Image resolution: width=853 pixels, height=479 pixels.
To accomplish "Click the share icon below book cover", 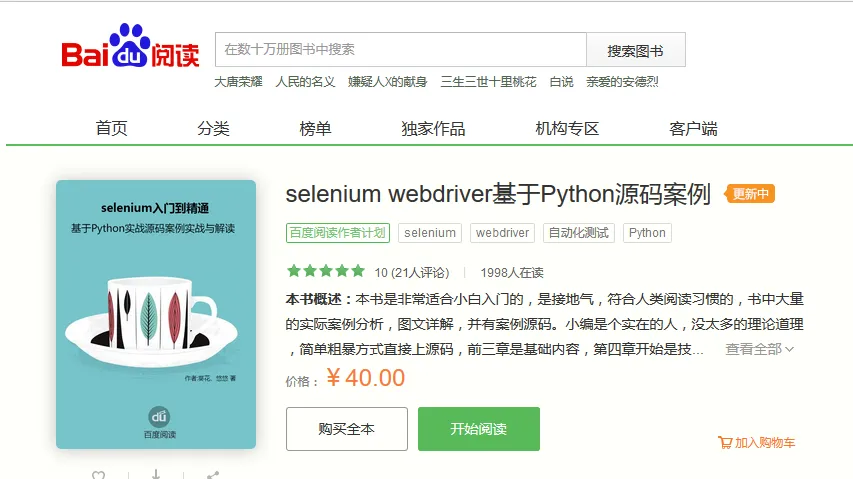I will (x=213, y=475).
